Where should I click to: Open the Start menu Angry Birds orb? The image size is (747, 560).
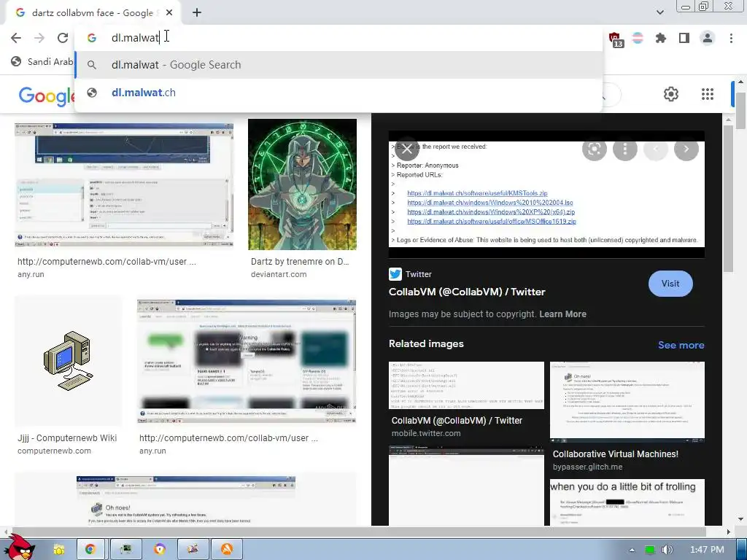coord(19,548)
